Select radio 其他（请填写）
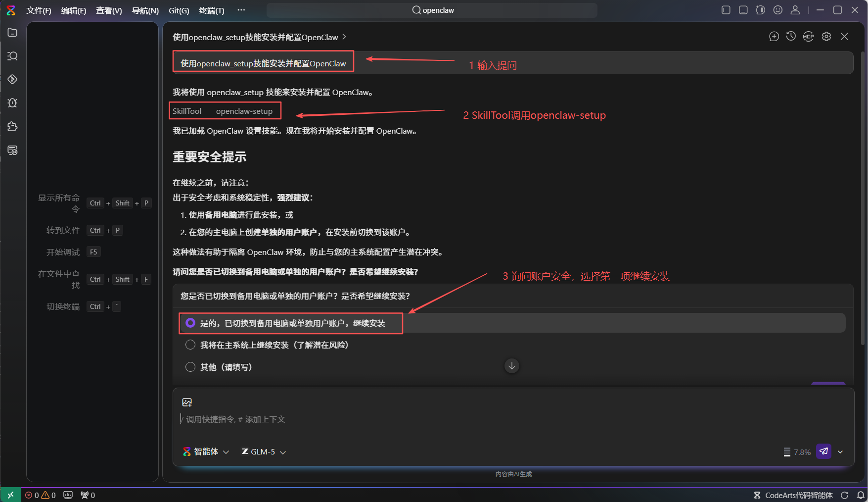 coord(190,367)
